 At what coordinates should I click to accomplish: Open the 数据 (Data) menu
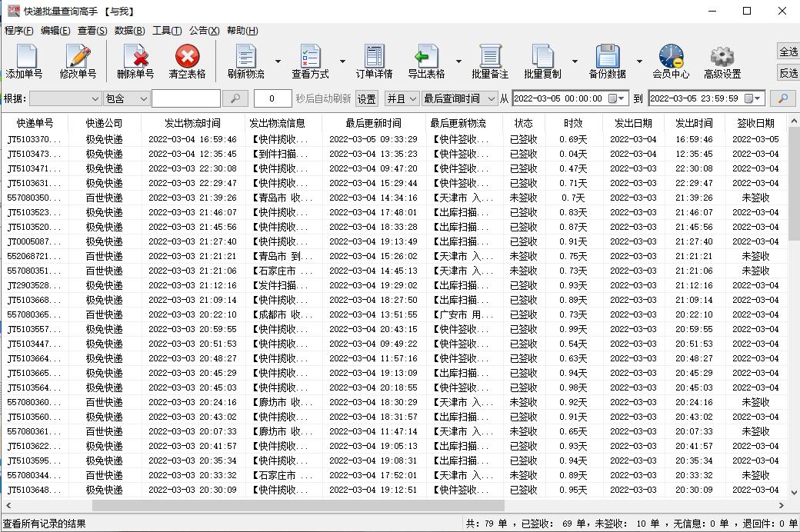[x=130, y=31]
